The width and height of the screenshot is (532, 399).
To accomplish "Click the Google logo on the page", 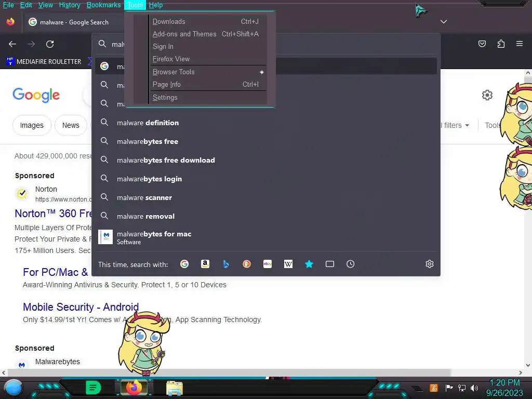I will 36,96.
